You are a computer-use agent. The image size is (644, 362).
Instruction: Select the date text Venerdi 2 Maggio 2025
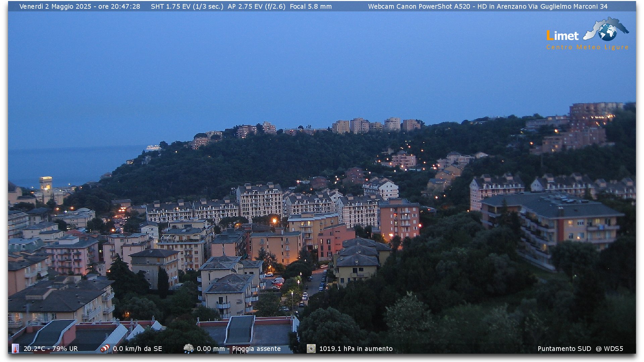coord(55,6)
